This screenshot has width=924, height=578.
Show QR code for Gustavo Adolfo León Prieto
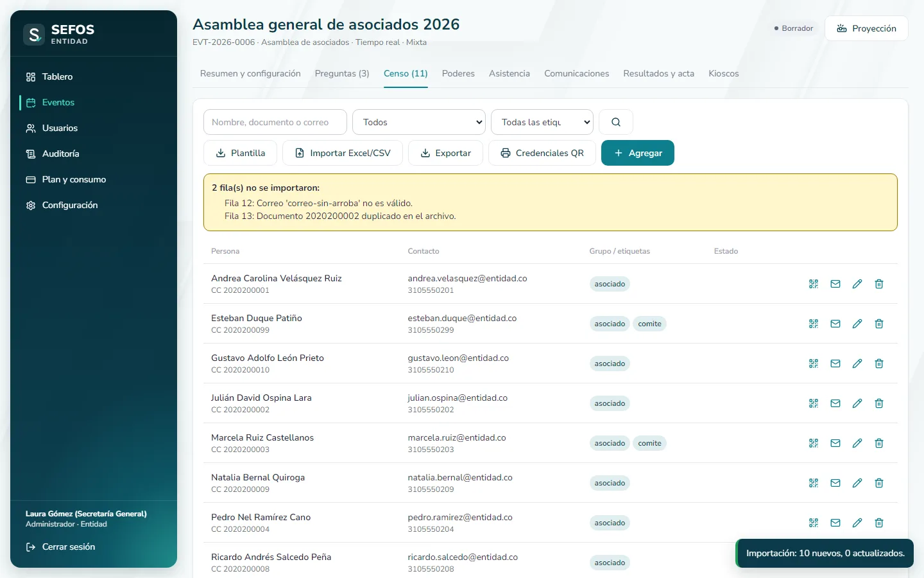(814, 363)
